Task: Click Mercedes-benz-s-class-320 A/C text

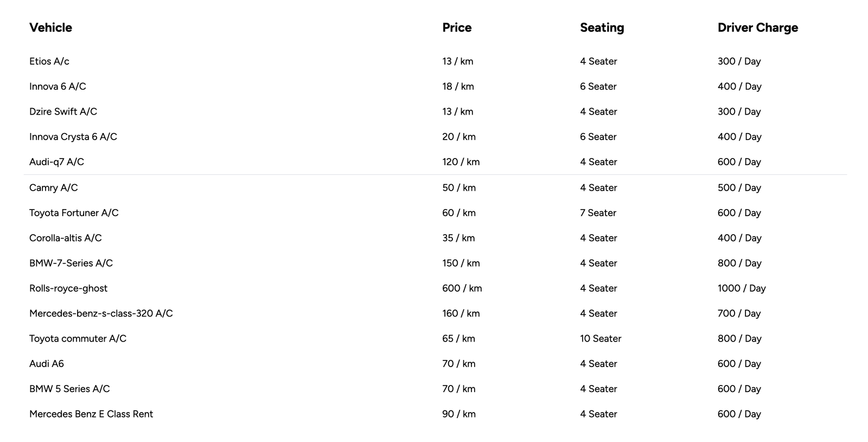Action: click(101, 313)
